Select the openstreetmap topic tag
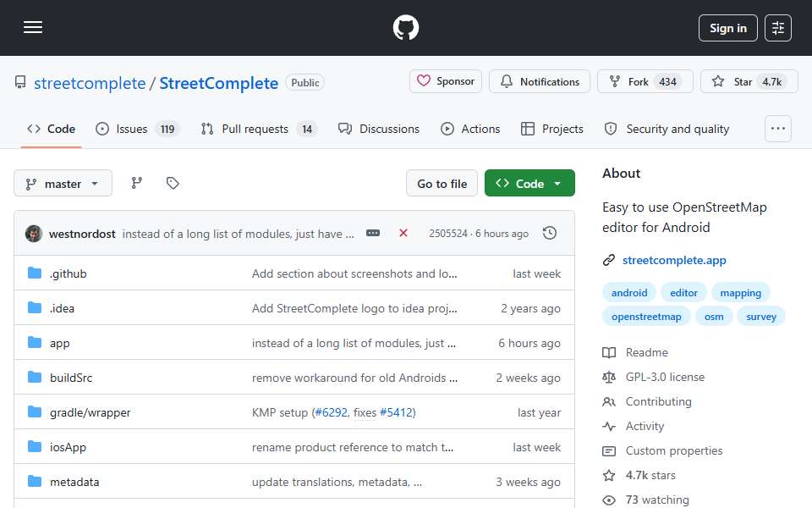The height and width of the screenshot is (508, 812). (646, 317)
